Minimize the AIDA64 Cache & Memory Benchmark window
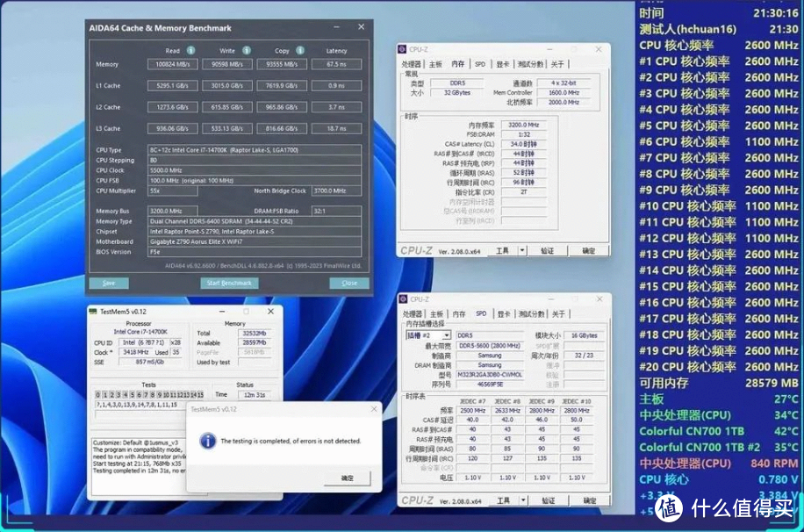804x532 pixels. click(x=336, y=27)
